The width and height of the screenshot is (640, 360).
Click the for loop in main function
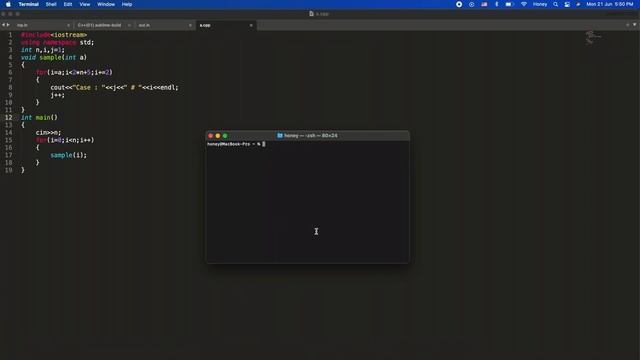65,140
